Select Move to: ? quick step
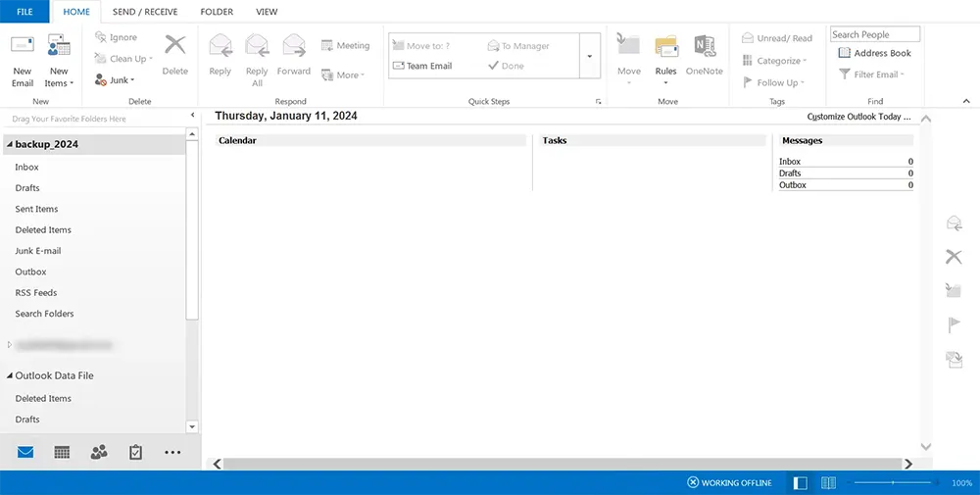Screen dimensions: 980x495 (420, 46)
